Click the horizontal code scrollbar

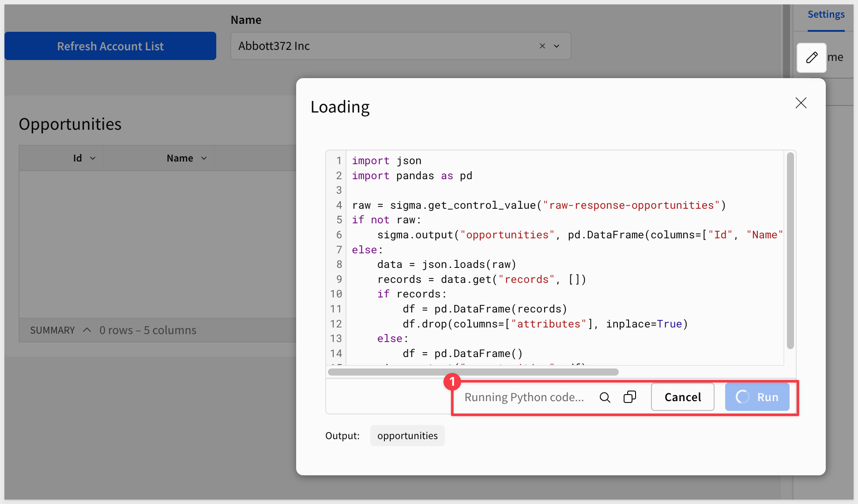[473, 372]
